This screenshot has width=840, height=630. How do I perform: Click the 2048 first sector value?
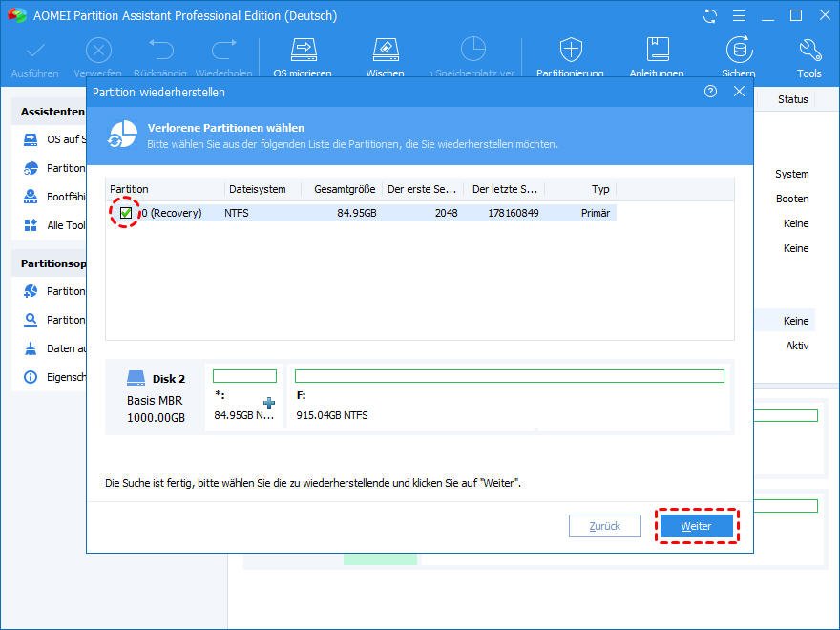pyautogui.click(x=447, y=213)
